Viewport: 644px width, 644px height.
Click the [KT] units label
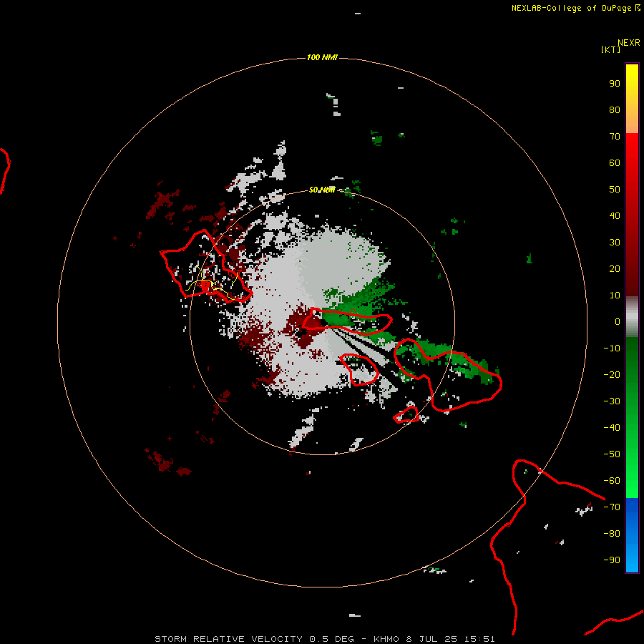tap(610, 49)
